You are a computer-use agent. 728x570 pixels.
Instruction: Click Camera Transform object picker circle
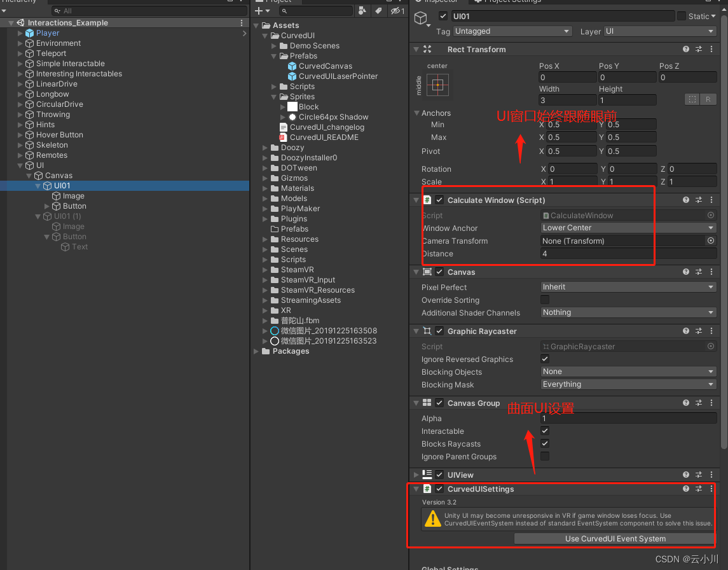711,240
